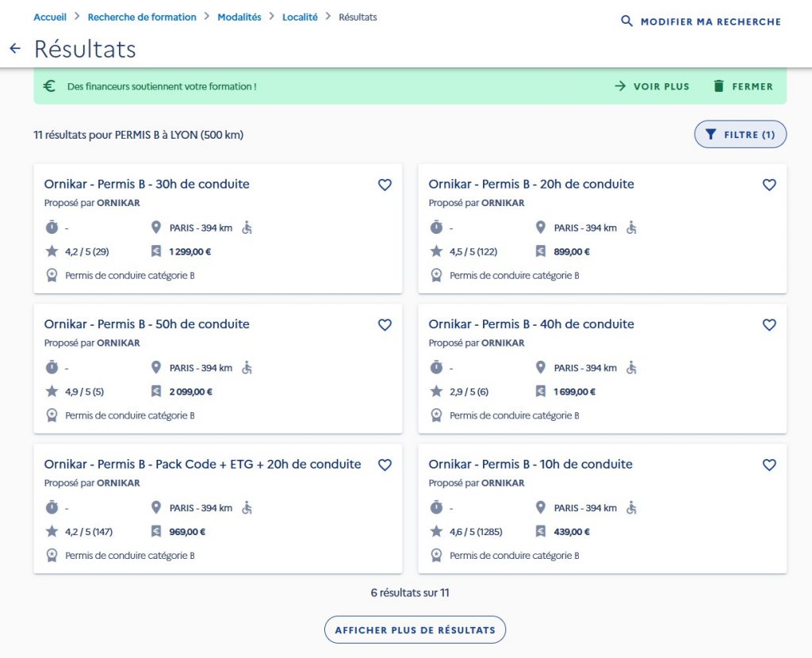Click the back arrow beside Résultats
Viewport: 812px width, 658px height.
click(15, 48)
